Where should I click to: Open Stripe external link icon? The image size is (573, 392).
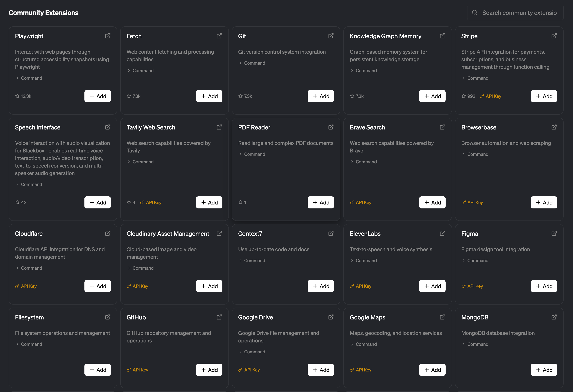point(554,36)
